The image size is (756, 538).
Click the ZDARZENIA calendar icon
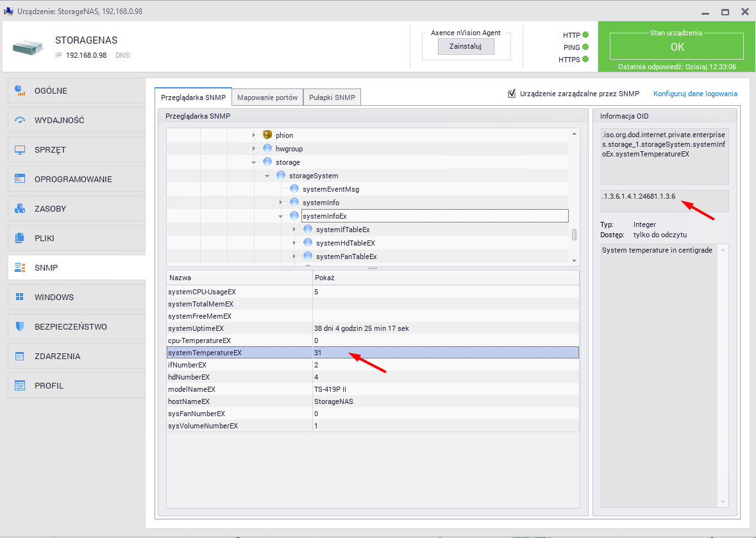pyautogui.click(x=20, y=356)
